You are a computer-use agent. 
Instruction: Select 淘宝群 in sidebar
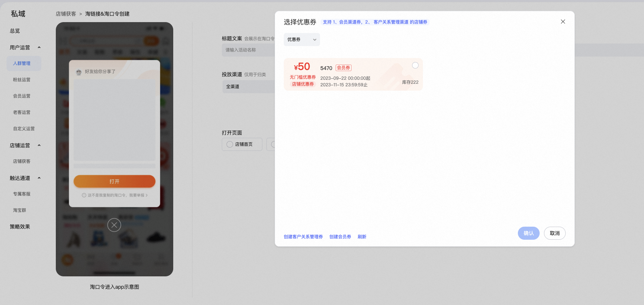click(20, 210)
